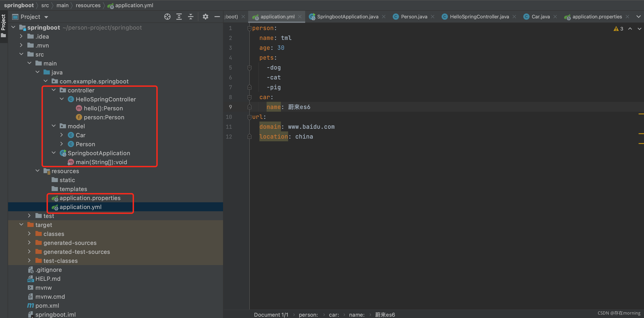Click the yellow warning inspection icon
Image resolution: width=644 pixels, height=318 pixels.
pos(616,29)
